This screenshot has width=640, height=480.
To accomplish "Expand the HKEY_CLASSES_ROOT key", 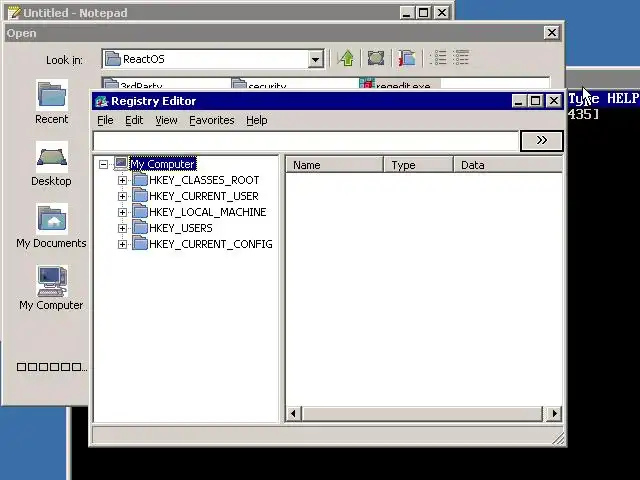I will tap(122, 180).
